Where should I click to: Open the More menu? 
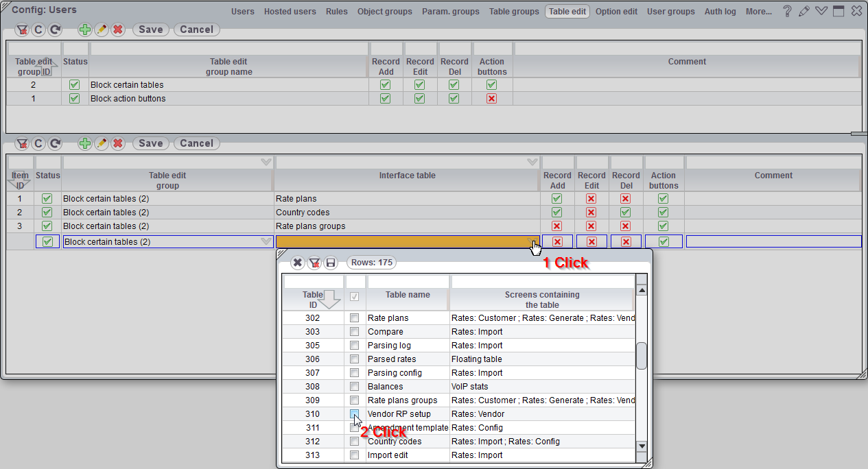click(758, 10)
